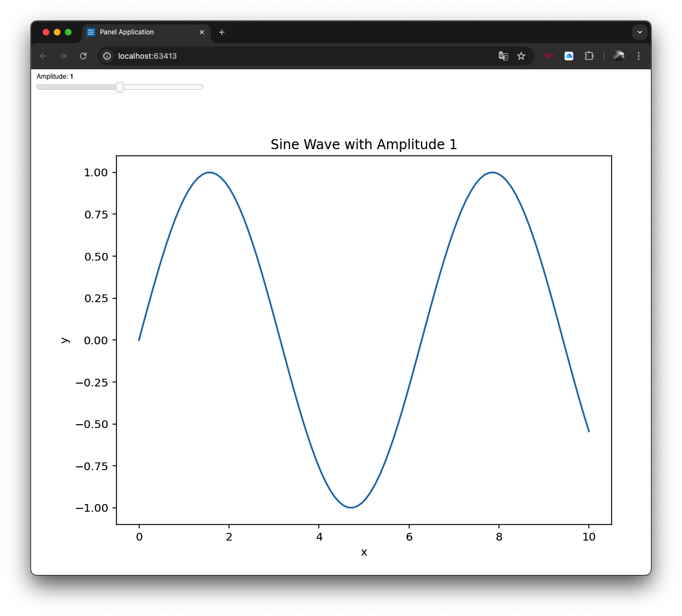Click the browser profile avatar icon
This screenshot has width=682, height=616.
(618, 56)
